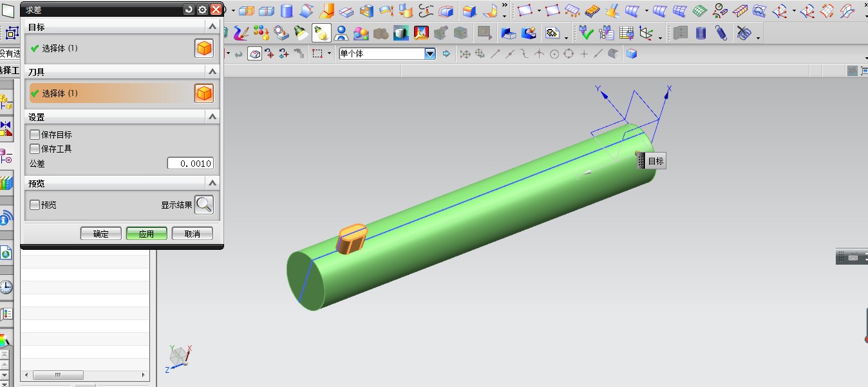868x387 pixels.
Task: Click the target body selection cube icon
Action: tap(204, 48)
